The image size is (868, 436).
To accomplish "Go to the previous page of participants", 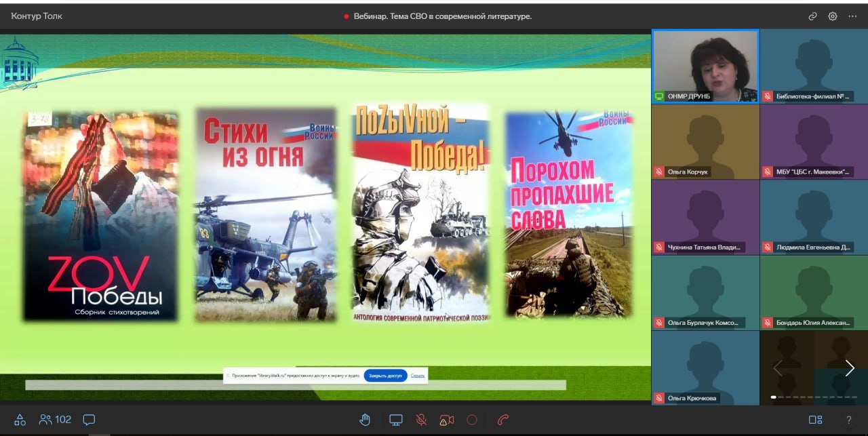I will point(778,368).
